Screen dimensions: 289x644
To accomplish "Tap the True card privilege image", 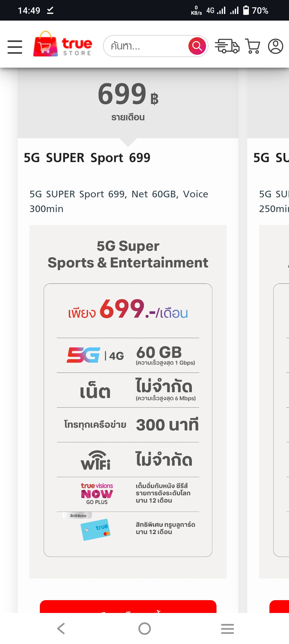I will (x=96, y=530).
